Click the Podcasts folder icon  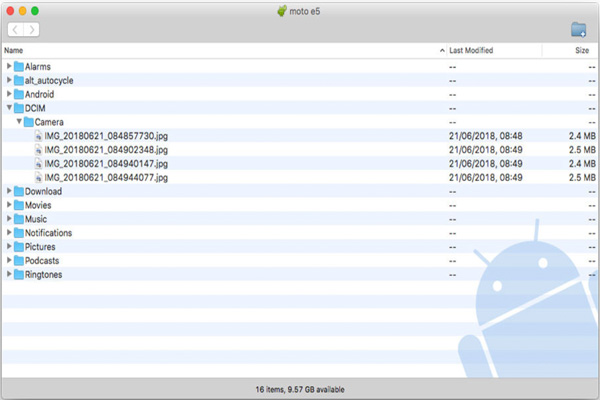[x=19, y=261]
